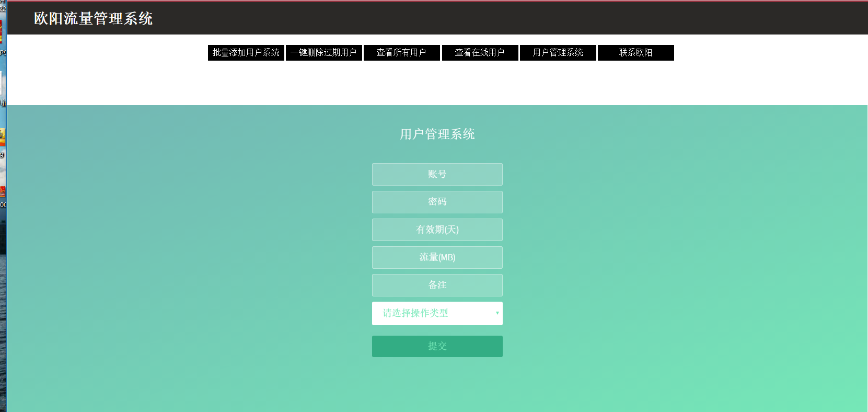
Task: Click the 联系欧阳 navigation button
Action: pos(635,53)
